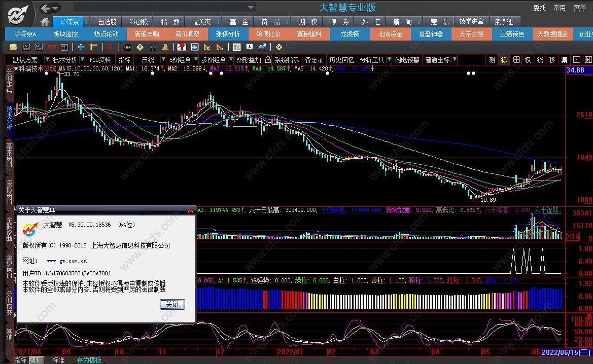Switch to the 科创板 tab
The width and height of the screenshot is (593, 364).
click(139, 22)
